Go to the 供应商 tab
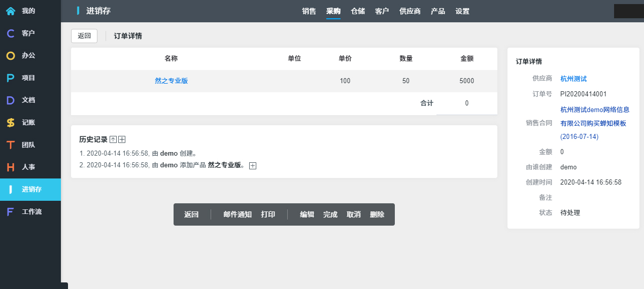This screenshot has width=644, height=289. pyautogui.click(x=410, y=11)
